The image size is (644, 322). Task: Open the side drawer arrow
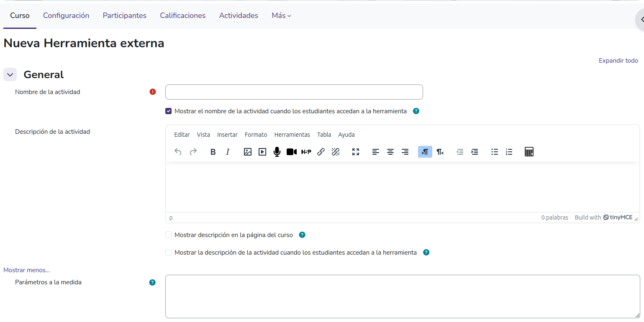(641, 19)
